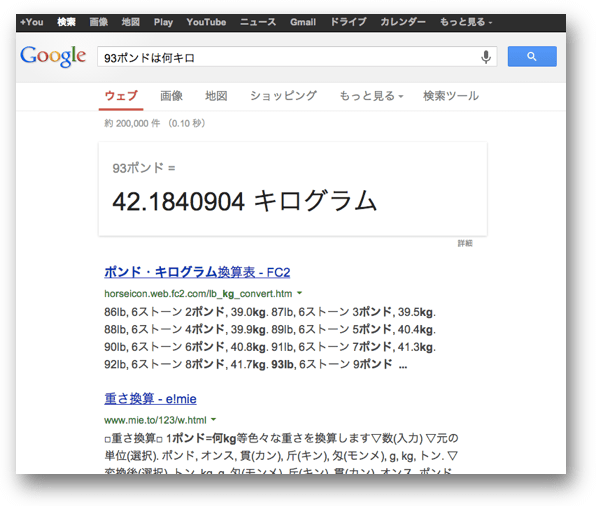Click snippet line starting with 92lb
This screenshot has height=506, width=596.
[x=255, y=365]
